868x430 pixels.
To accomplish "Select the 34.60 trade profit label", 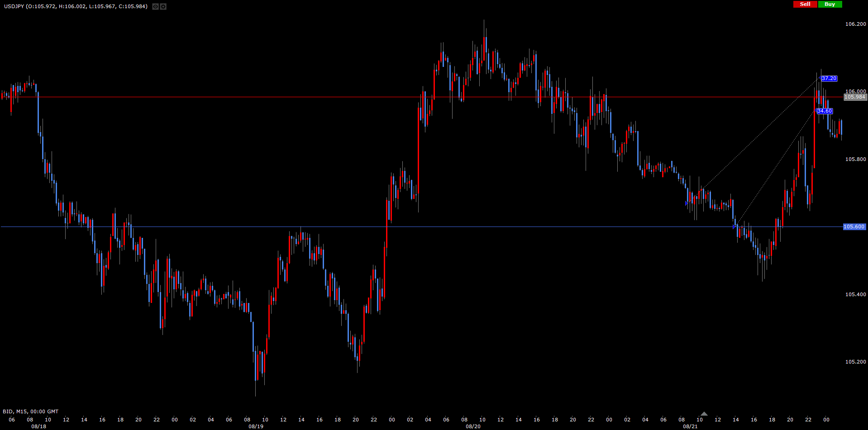I will [825, 111].
